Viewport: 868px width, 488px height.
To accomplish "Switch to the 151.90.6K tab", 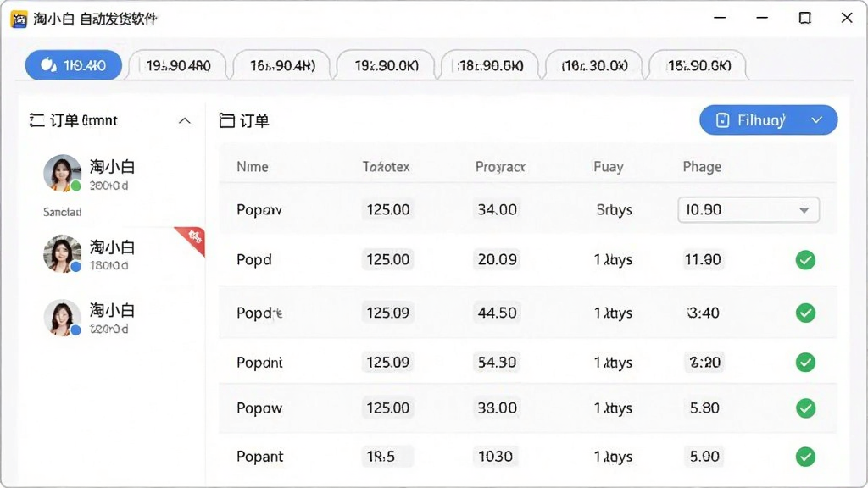I will tap(698, 66).
